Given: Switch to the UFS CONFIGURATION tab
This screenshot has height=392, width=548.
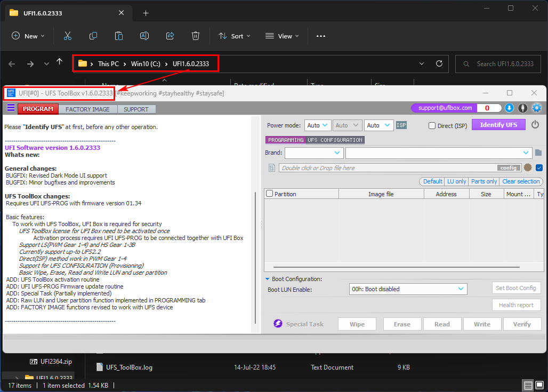Looking at the screenshot, I should (335, 140).
